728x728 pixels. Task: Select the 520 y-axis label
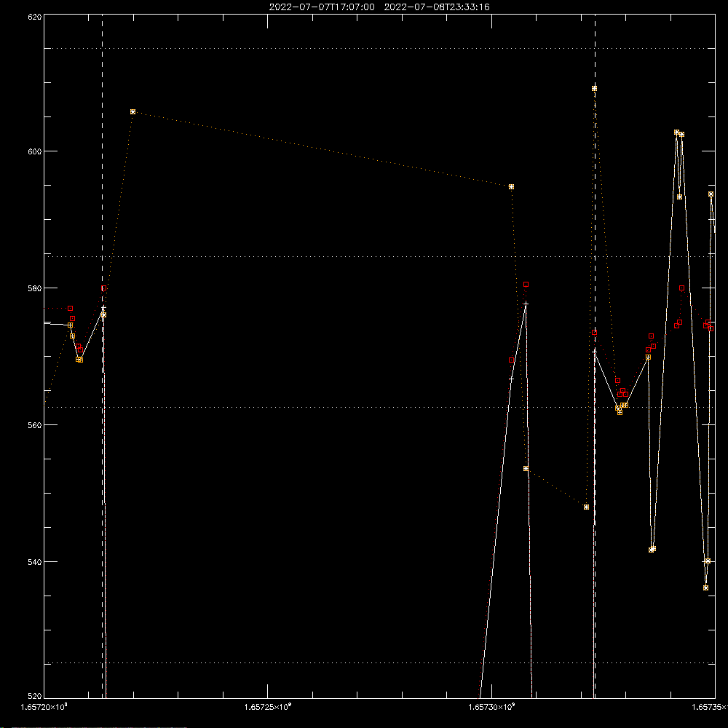(x=35, y=696)
